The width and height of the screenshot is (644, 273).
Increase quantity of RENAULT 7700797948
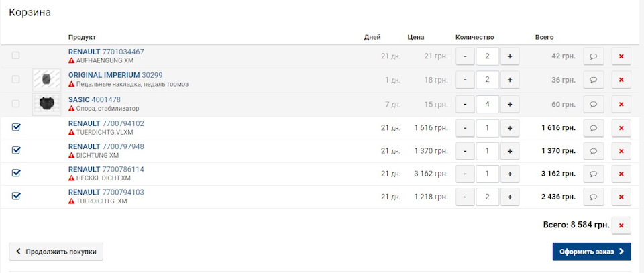tap(510, 151)
